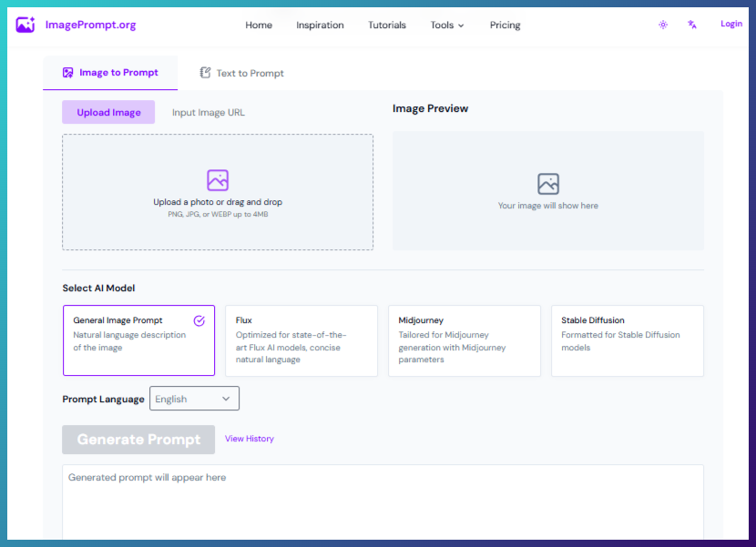Click the Image to Prompt tab icon
Screen dimensions: 756x547
68,73
